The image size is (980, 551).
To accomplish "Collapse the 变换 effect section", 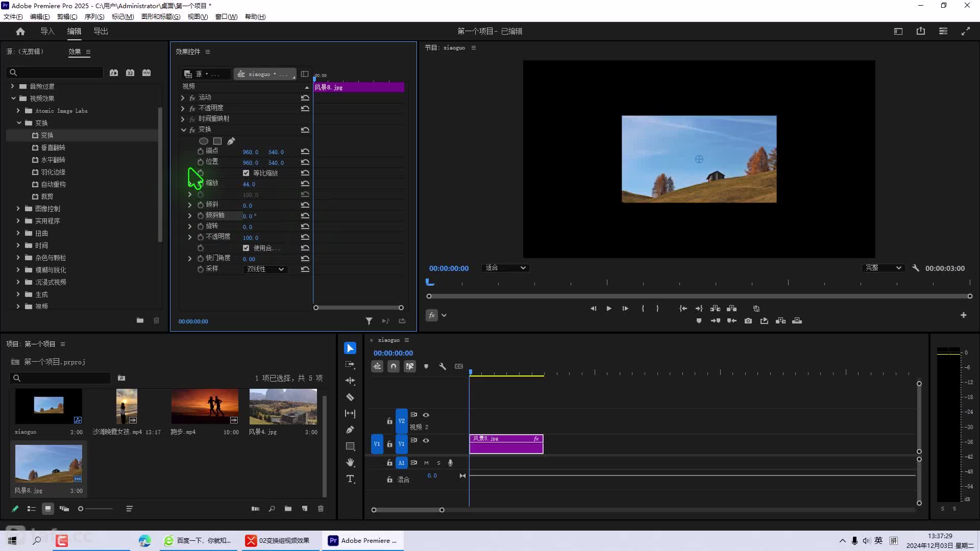I will (x=183, y=130).
